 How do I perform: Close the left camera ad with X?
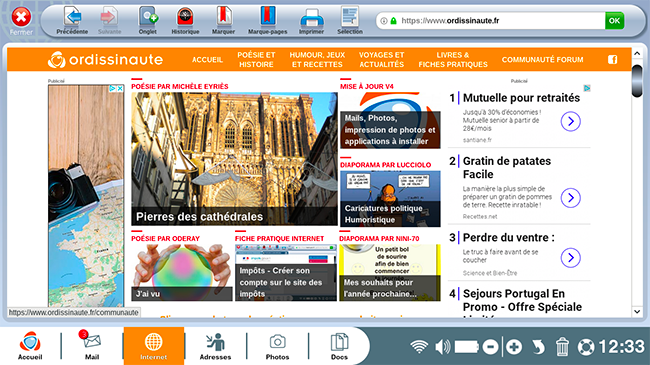(x=120, y=88)
